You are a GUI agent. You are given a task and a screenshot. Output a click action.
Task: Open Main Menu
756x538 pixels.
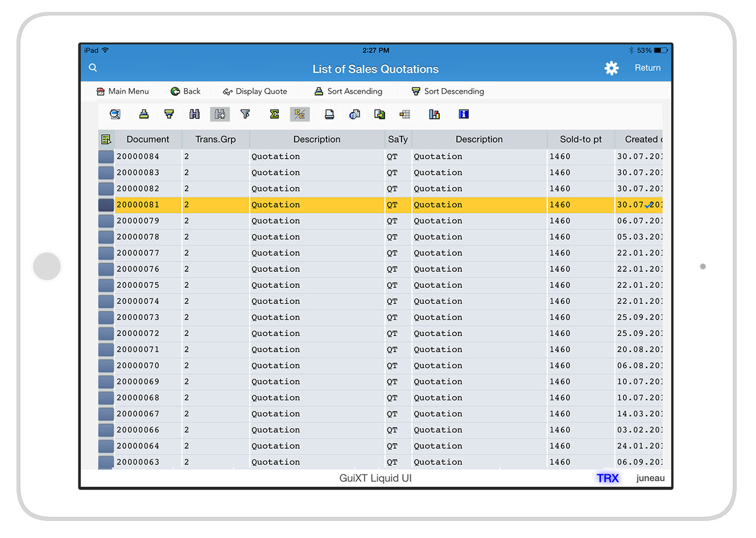(x=123, y=91)
